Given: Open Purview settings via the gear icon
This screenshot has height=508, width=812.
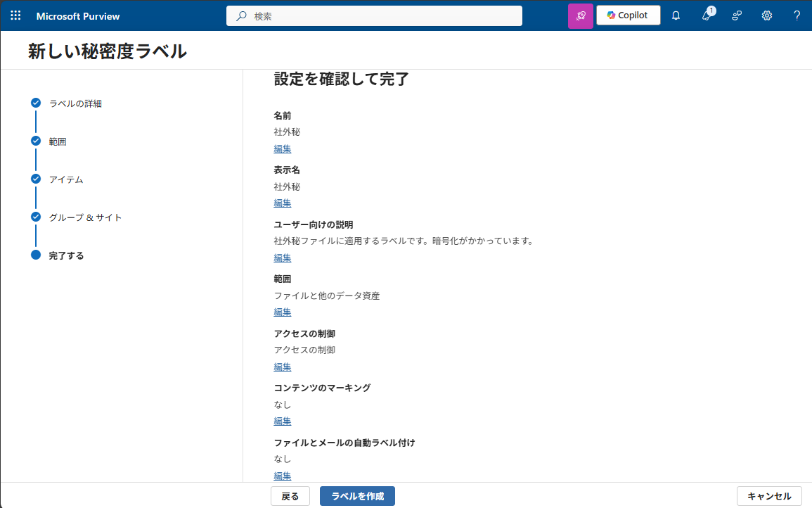Looking at the screenshot, I should click(766, 15).
